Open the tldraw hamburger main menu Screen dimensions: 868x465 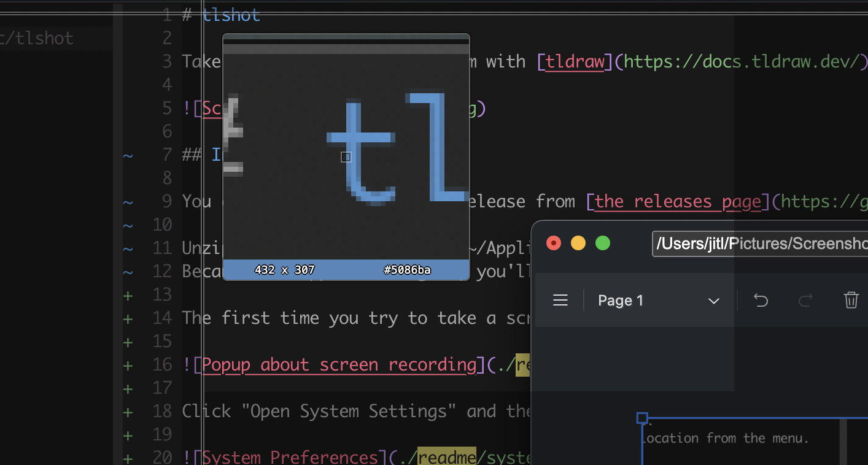point(560,300)
